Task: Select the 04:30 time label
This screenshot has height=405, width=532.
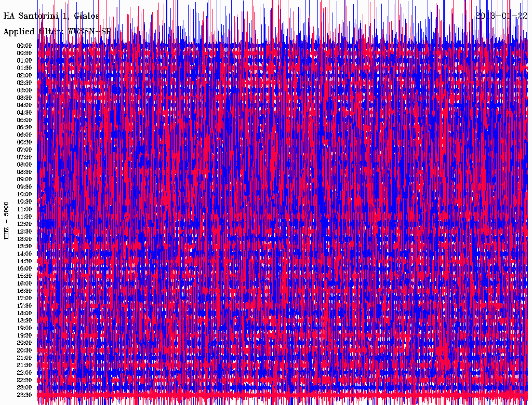Action: 24,112
